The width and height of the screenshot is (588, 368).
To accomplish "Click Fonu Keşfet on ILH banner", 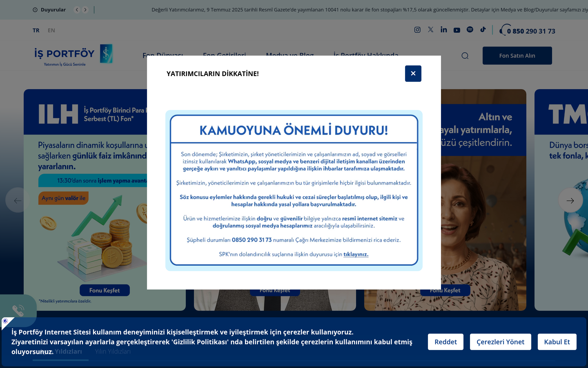I will 105,290.
